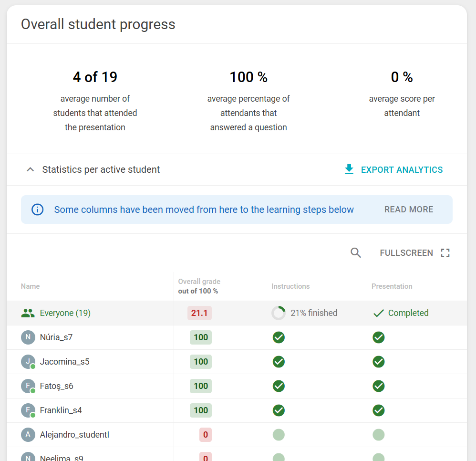The image size is (476, 461).
Task: Click the Everyone (19) summary row
Action: click(237, 313)
